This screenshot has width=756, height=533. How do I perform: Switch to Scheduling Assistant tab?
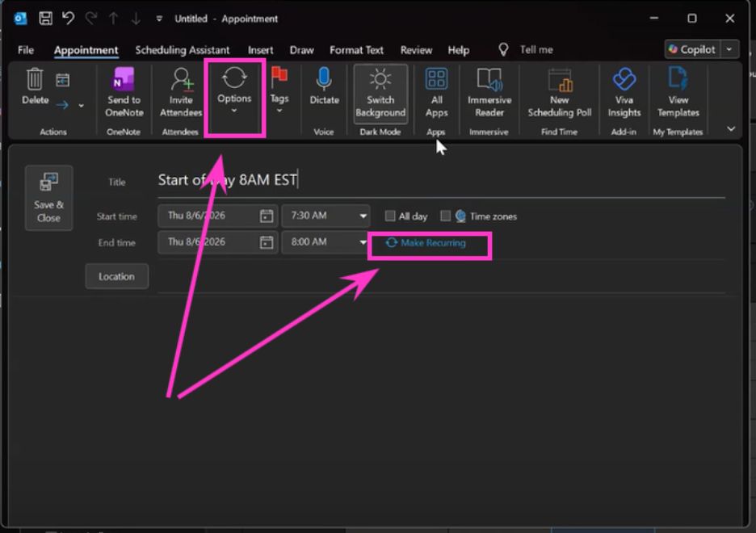[183, 50]
